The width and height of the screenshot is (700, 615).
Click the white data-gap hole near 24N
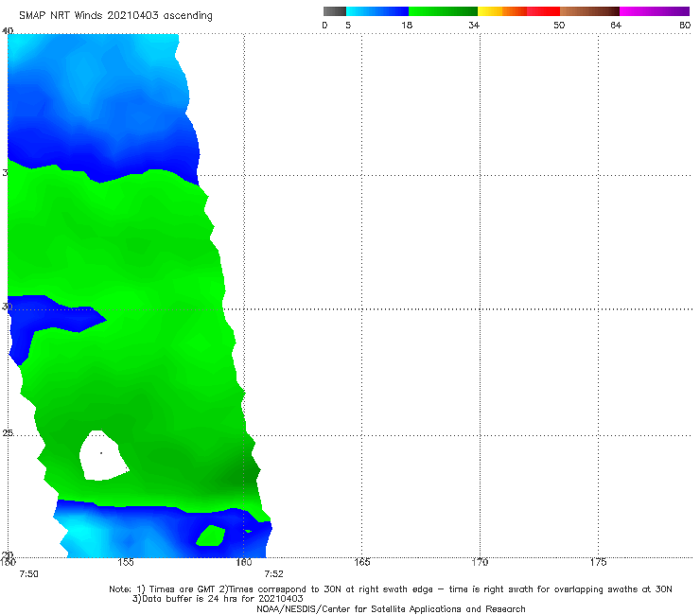[x=103, y=456]
